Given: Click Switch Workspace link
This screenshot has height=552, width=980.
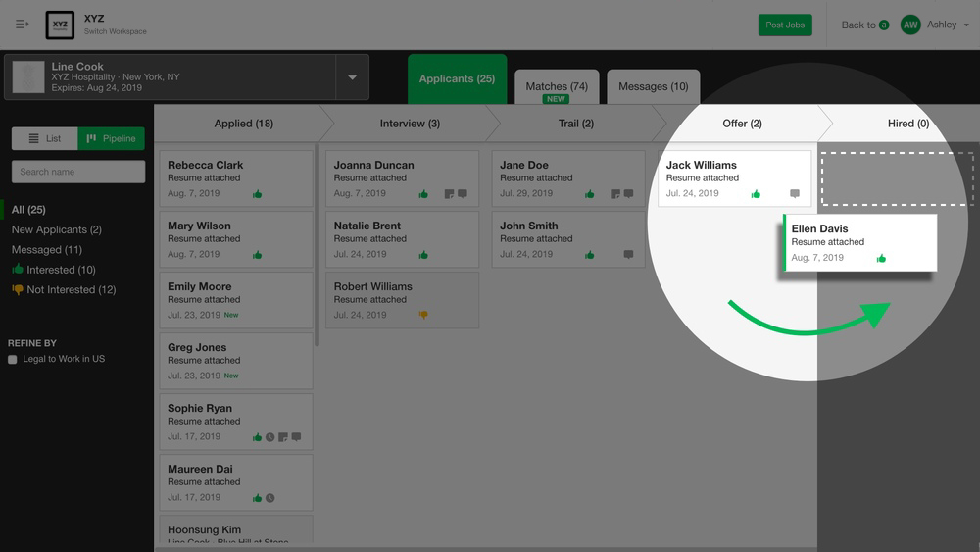Looking at the screenshot, I should [x=115, y=31].
